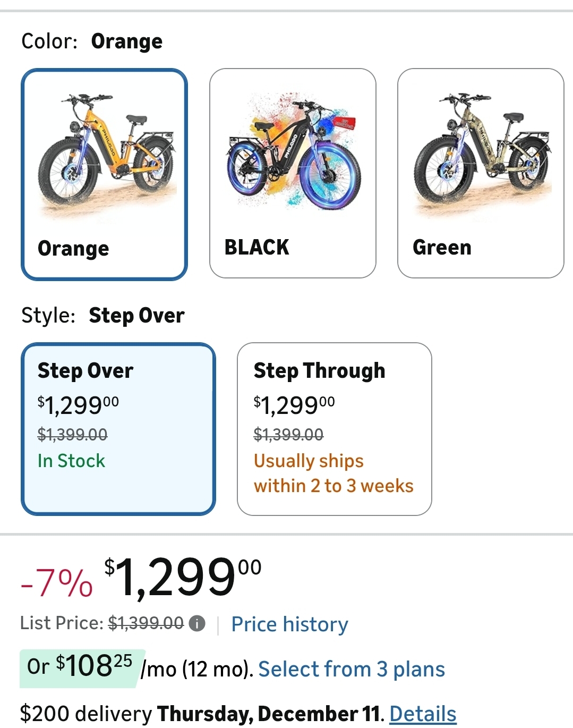Click the 'In Stock' availability text
573x728 pixels.
point(71,461)
